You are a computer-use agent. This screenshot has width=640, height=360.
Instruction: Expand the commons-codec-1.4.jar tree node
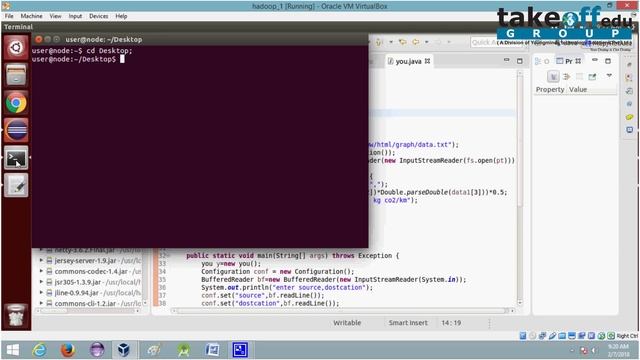pyautogui.click(x=41, y=271)
